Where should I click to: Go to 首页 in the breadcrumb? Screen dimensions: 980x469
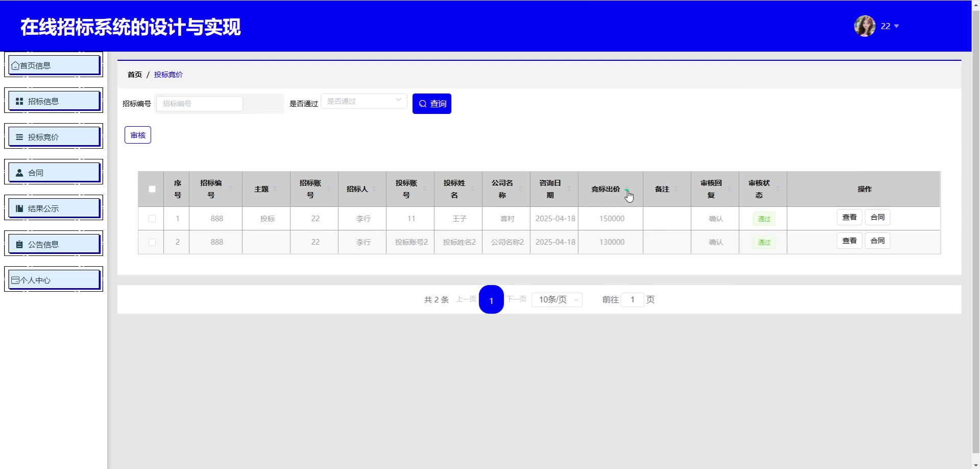tap(135, 75)
